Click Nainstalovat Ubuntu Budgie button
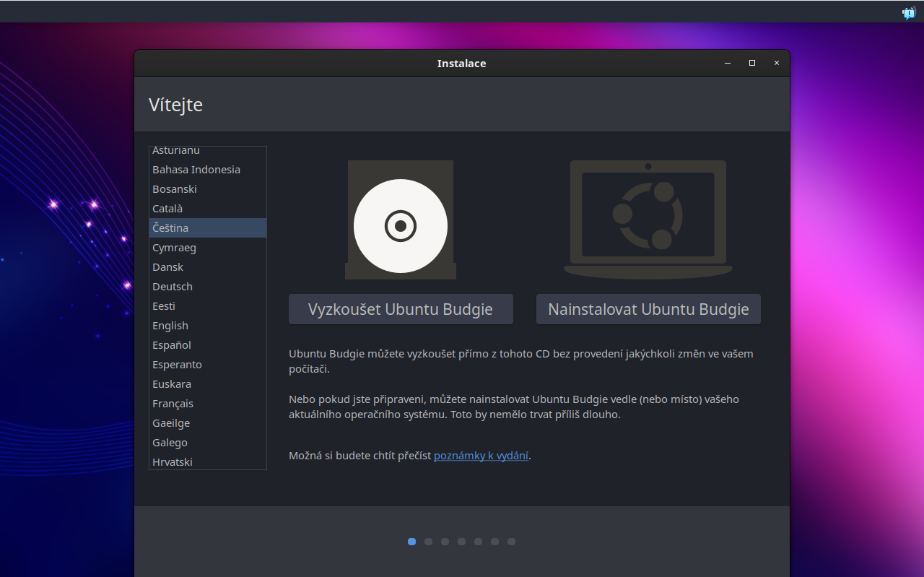 tap(648, 309)
